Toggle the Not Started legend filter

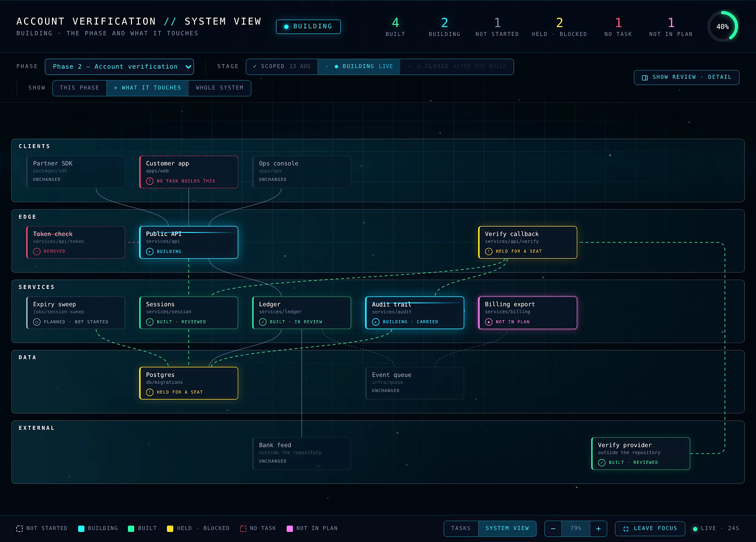(x=42, y=528)
